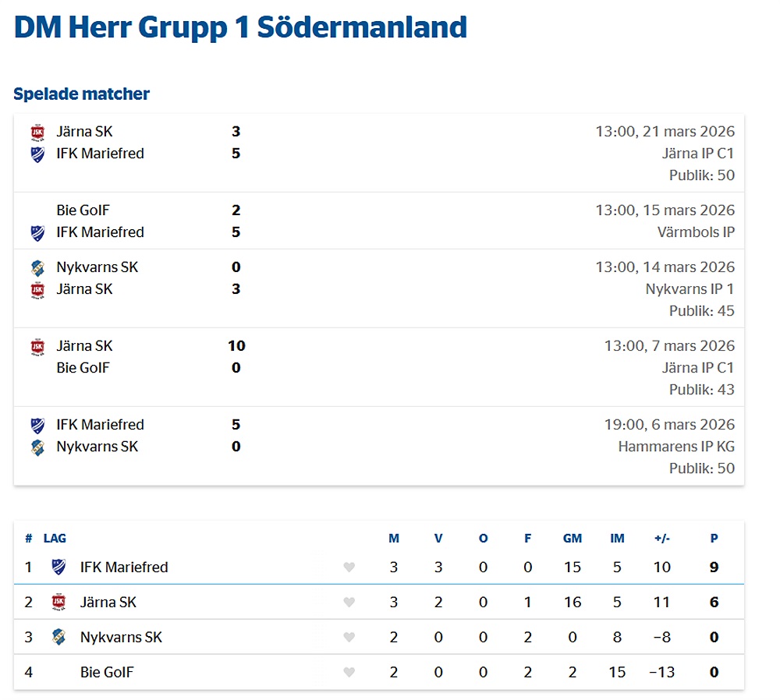
Task: Click IFK Mariefred crest in 6 mars match
Action: [x=37, y=425]
